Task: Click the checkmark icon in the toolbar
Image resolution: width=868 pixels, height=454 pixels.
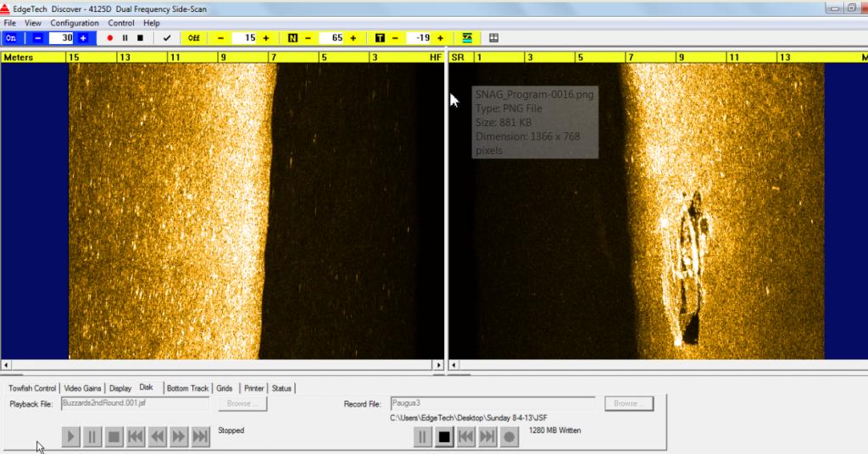Action: (x=167, y=38)
